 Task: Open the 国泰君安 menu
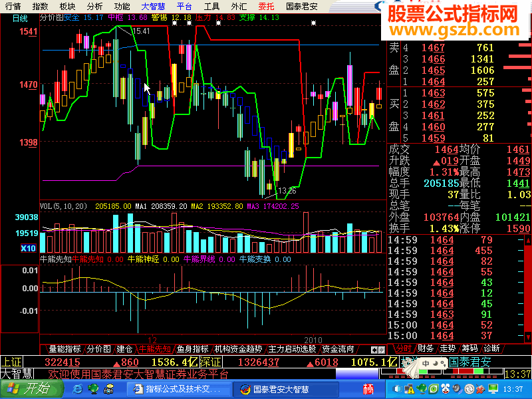pyautogui.click(x=302, y=6)
